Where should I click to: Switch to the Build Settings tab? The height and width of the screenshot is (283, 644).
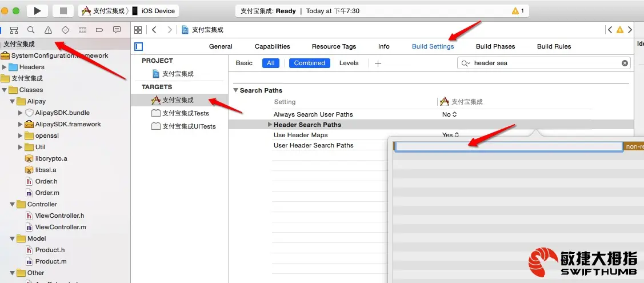[433, 46]
